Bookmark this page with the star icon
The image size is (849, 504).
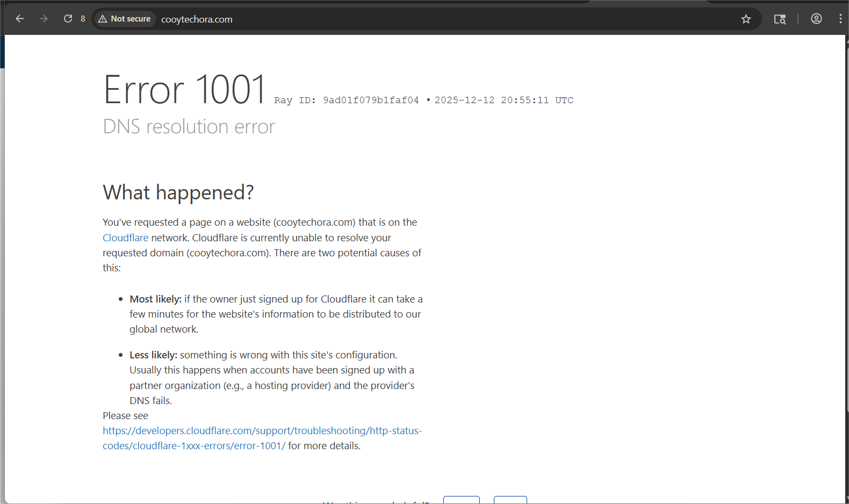coord(746,19)
